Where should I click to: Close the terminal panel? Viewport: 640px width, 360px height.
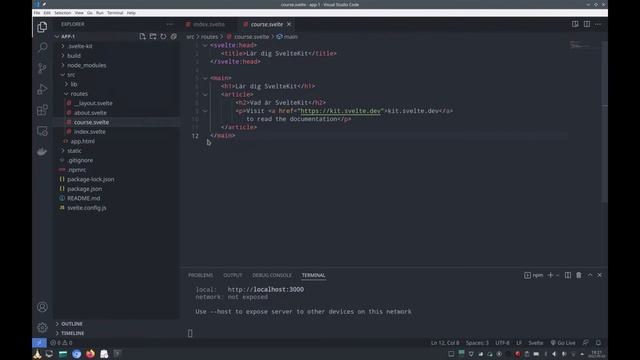tap(600, 275)
